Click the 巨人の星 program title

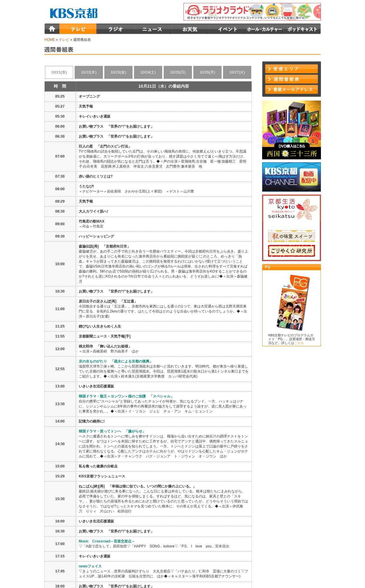click(104, 146)
